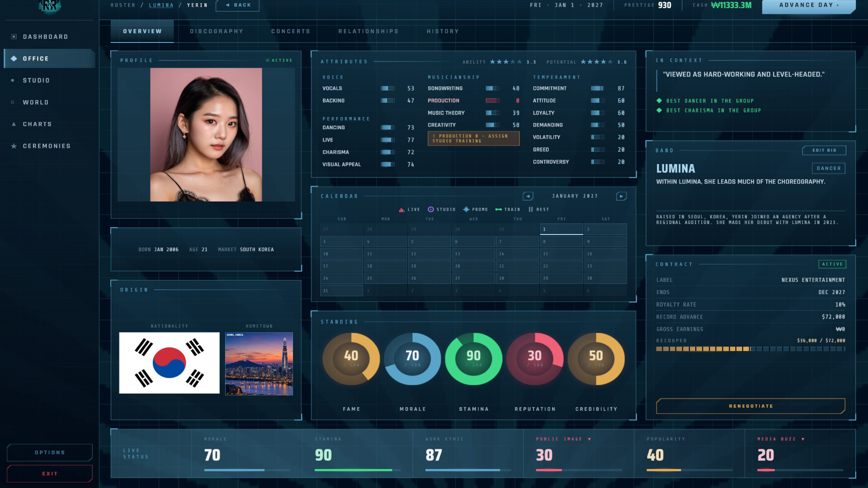The width and height of the screenshot is (868, 488).
Task: Expand the Public Image dropdown arrow
Action: 590,439
